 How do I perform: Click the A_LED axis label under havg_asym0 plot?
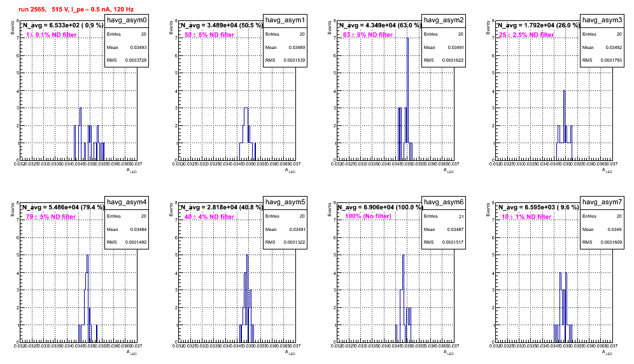(x=132, y=171)
